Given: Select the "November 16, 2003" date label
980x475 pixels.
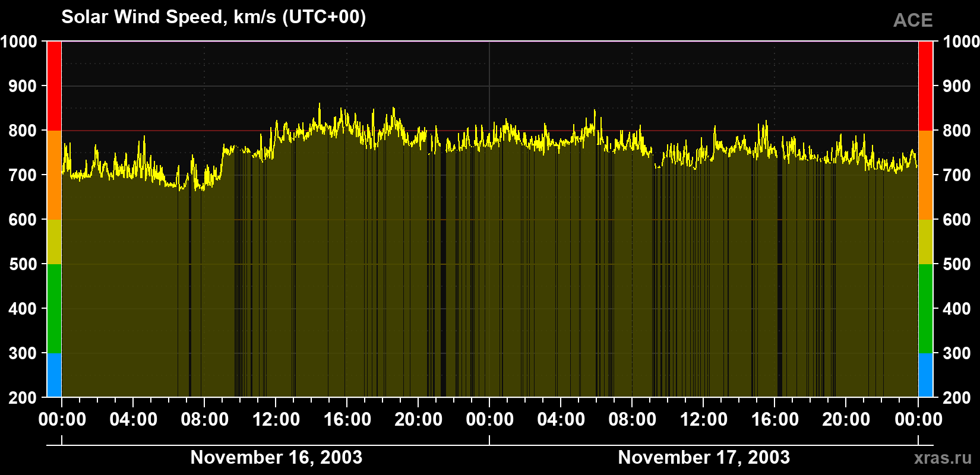Looking at the screenshot, I should coord(276,457).
